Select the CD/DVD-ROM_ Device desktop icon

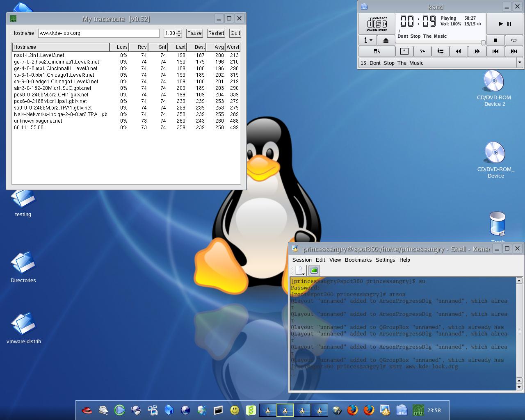[x=495, y=160]
